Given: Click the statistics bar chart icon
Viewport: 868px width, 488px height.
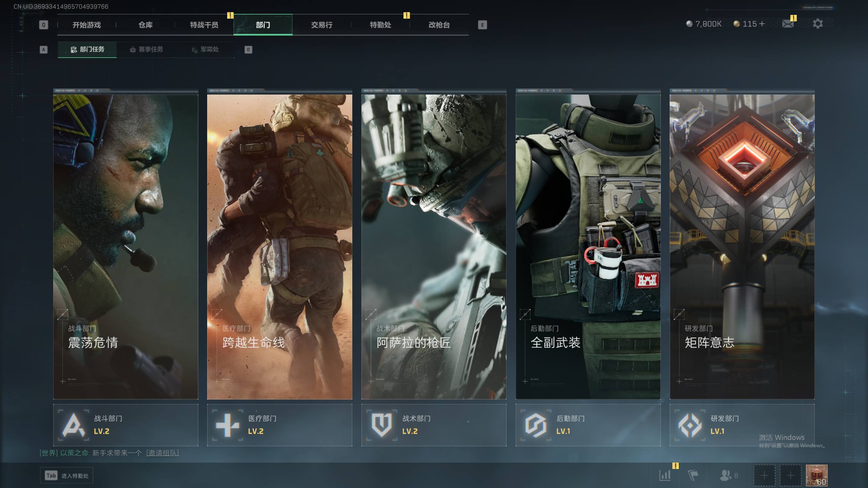Looking at the screenshot, I should (x=665, y=475).
